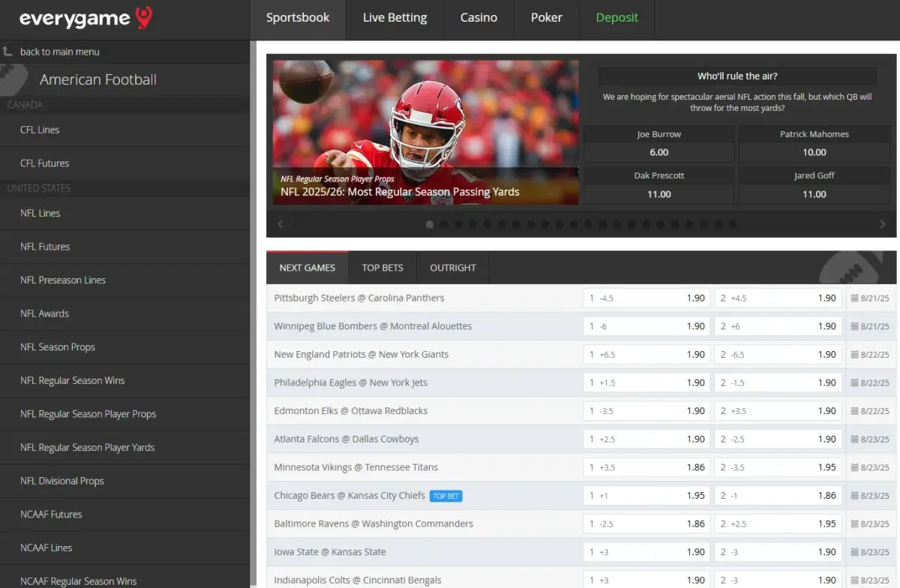Open NFL Regular Season Player Yards
The width and height of the screenshot is (900, 588).
(124, 448)
